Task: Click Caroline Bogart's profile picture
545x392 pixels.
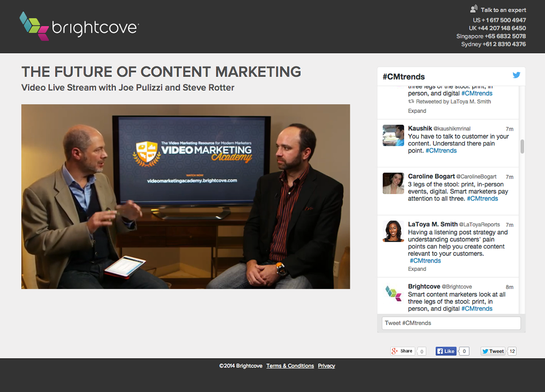Action: coord(393,183)
